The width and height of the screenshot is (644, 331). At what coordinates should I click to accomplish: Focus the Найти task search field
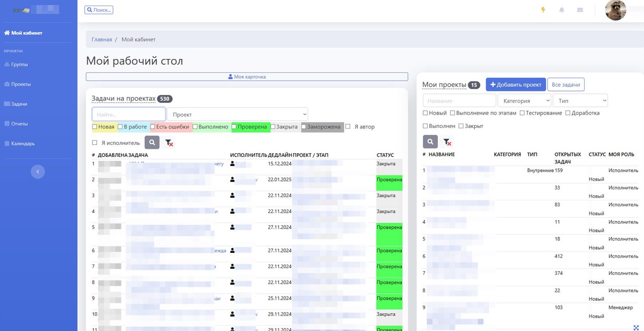(x=129, y=114)
